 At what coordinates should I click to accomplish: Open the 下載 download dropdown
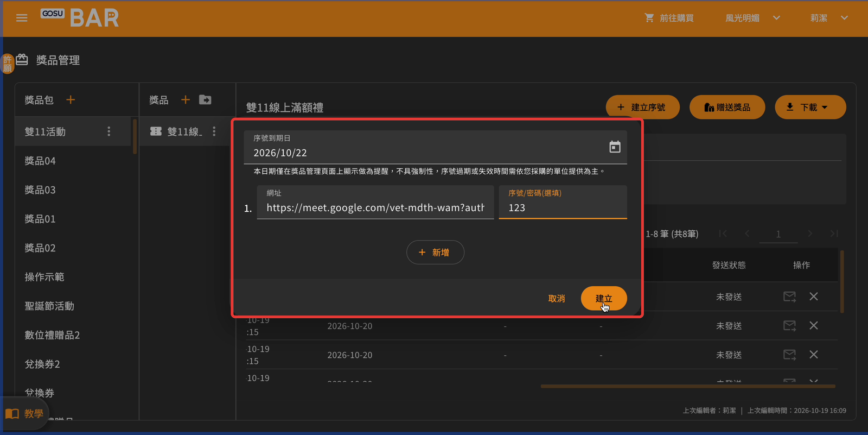pyautogui.click(x=810, y=108)
